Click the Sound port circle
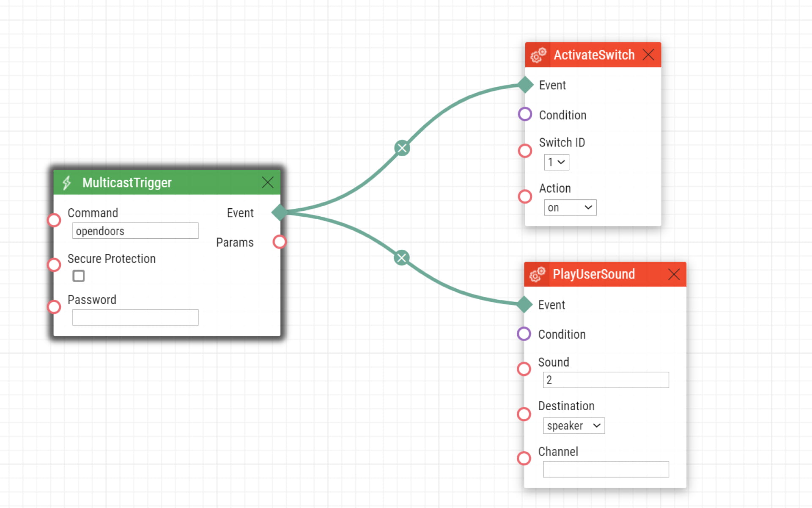Viewport: 812px width, 508px height. (524, 369)
